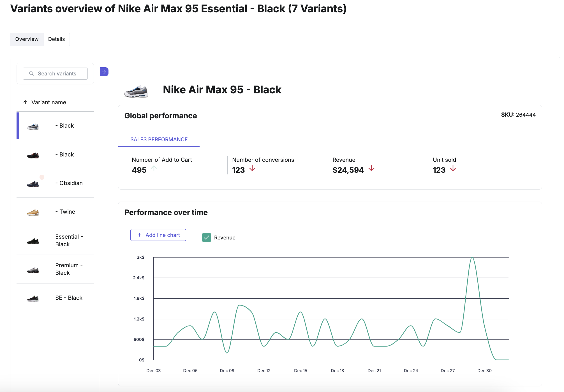Click the Dec 30 axis label

click(484, 370)
